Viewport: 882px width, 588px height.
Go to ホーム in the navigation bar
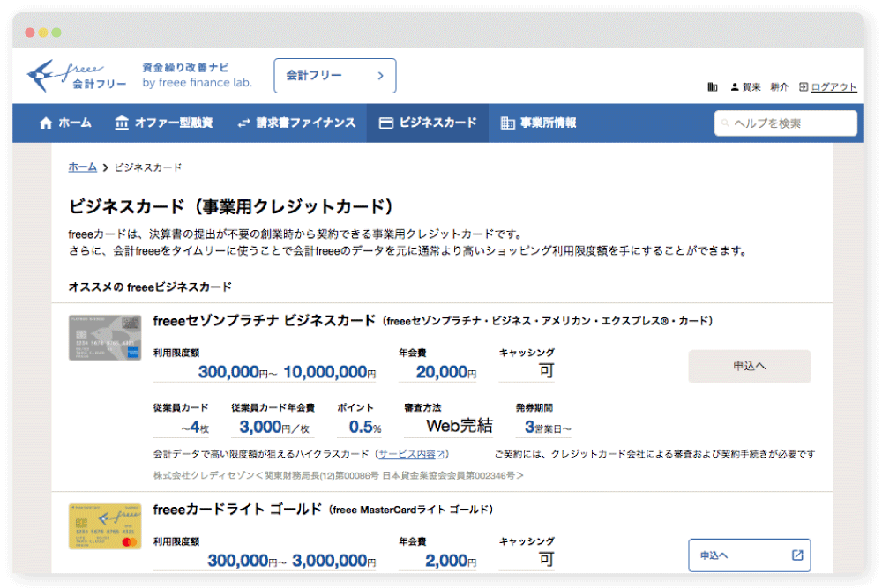[65, 123]
